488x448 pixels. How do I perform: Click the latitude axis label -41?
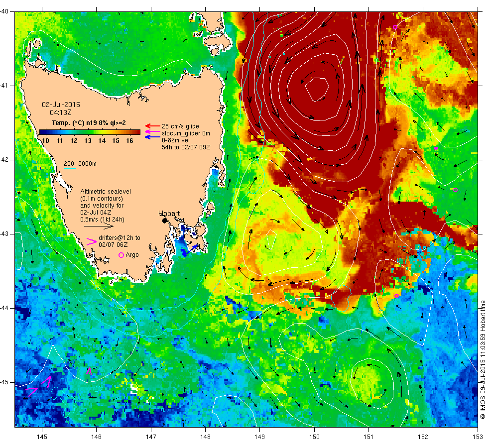[4, 86]
